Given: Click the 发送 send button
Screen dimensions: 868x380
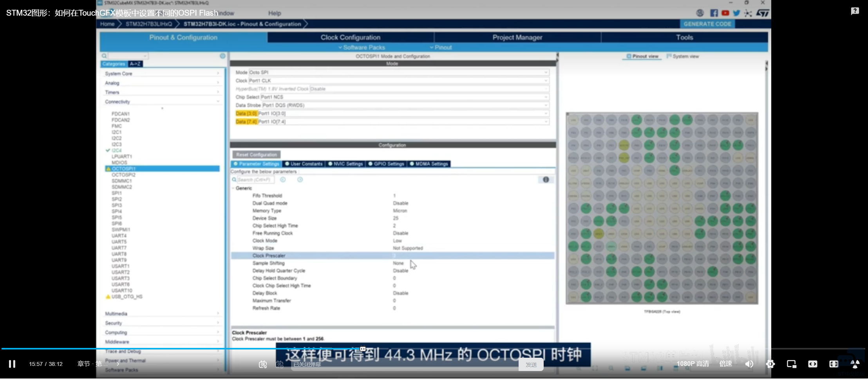Looking at the screenshot, I should click(x=531, y=364).
